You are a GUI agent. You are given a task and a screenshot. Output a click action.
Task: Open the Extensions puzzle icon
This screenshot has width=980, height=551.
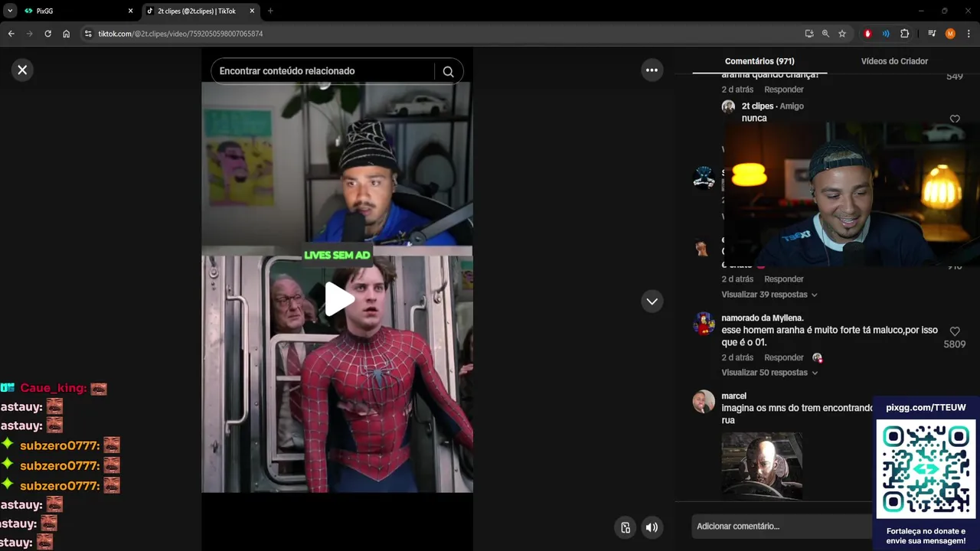tap(904, 34)
